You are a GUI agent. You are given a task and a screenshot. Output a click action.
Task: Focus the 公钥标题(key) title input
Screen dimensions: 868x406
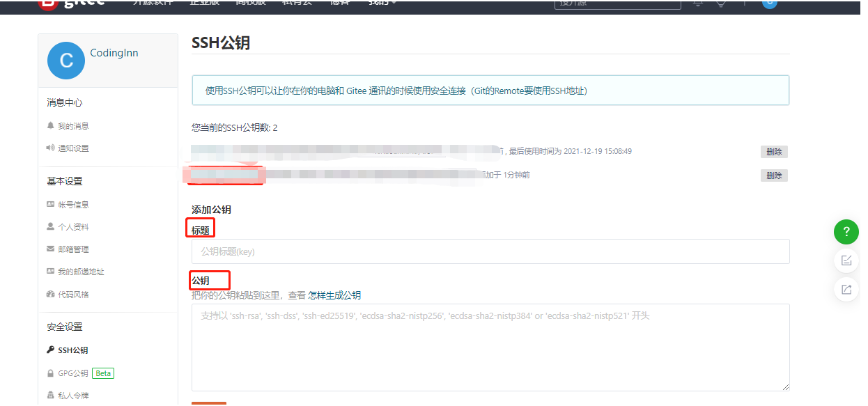pyautogui.click(x=490, y=251)
